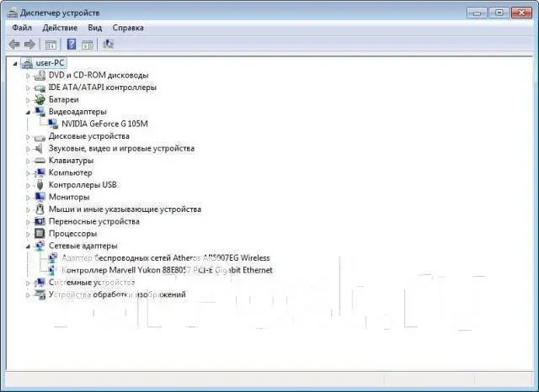Collapse the Видеоадаптеры category
This screenshot has width=539, height=392.
[28, 112]
